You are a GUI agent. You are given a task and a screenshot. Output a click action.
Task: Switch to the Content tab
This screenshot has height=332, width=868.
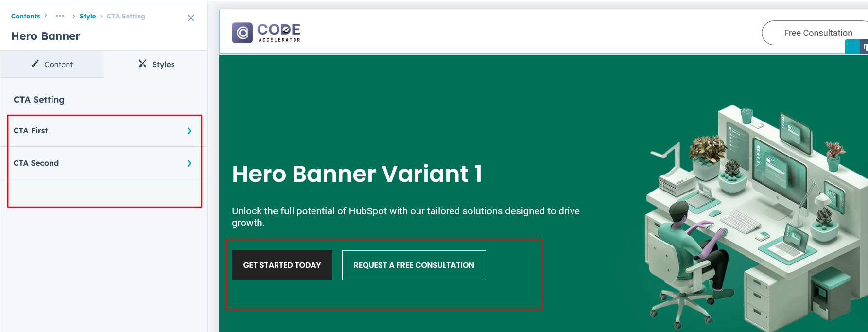(52, 64)
